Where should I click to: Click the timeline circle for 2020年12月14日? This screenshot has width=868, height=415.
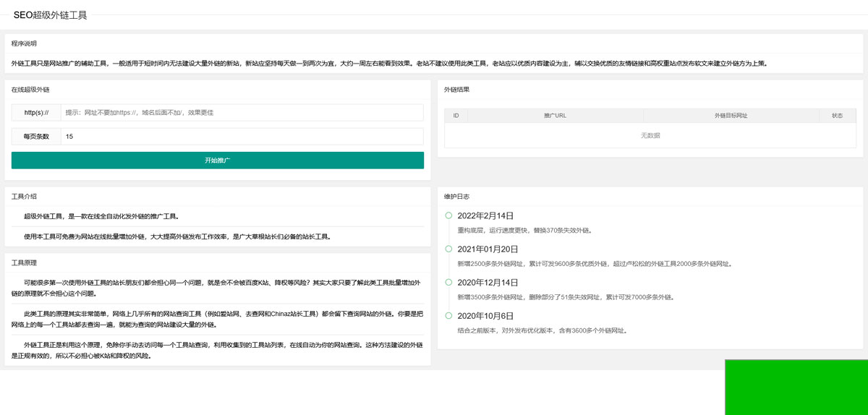(x=448, y=282)
